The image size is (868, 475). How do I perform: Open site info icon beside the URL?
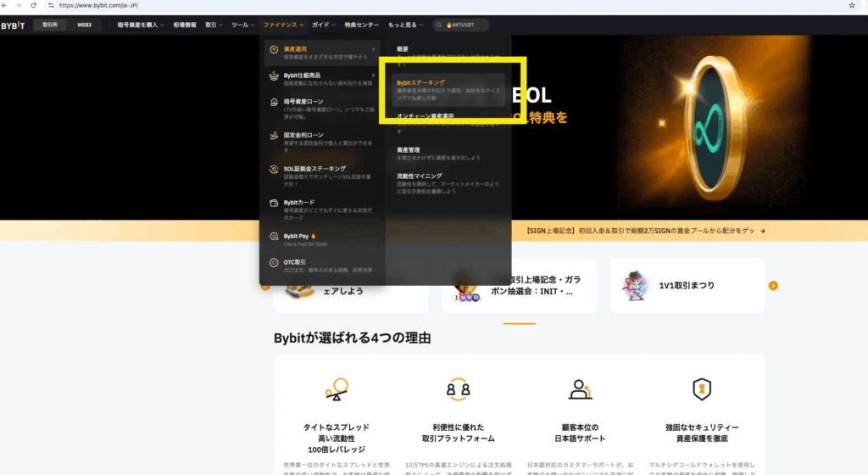(51, 5)
